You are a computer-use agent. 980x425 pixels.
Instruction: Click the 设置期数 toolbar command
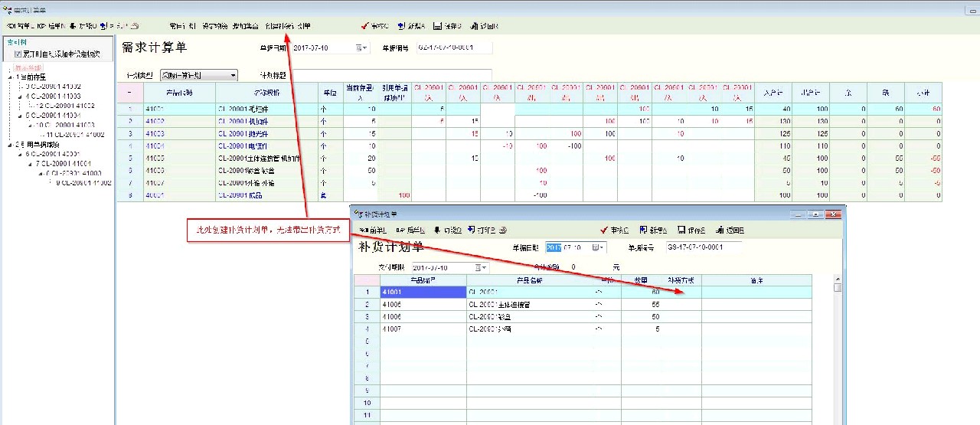[x=215, y=26]
